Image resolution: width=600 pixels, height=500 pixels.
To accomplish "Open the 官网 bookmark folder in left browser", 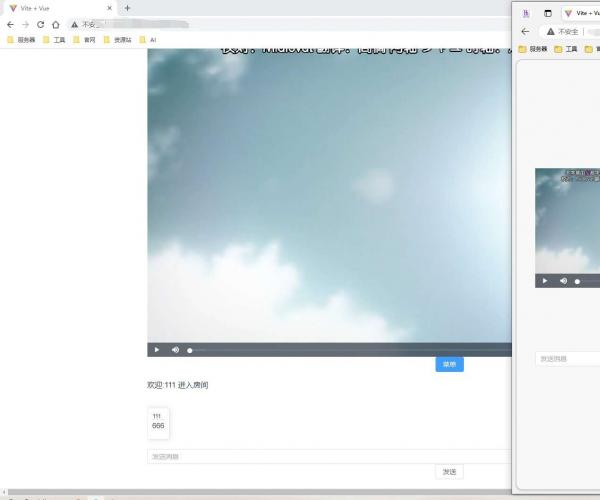I will [x=85, y=40].
